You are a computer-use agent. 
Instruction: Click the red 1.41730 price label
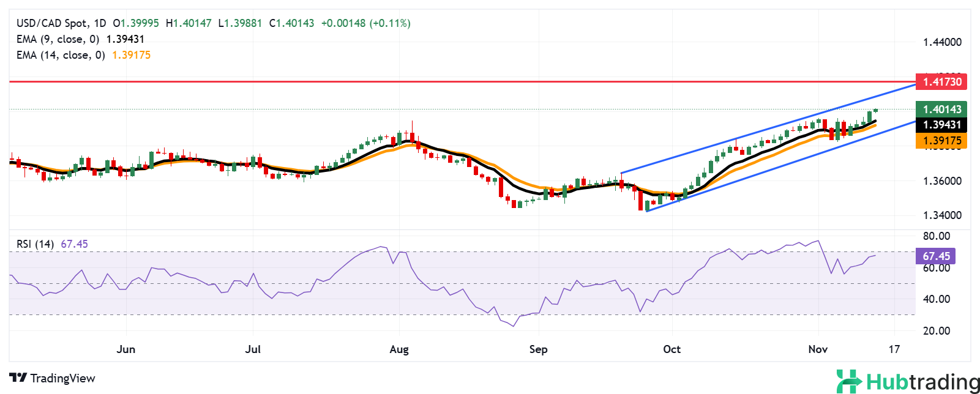tap(942, 81)
